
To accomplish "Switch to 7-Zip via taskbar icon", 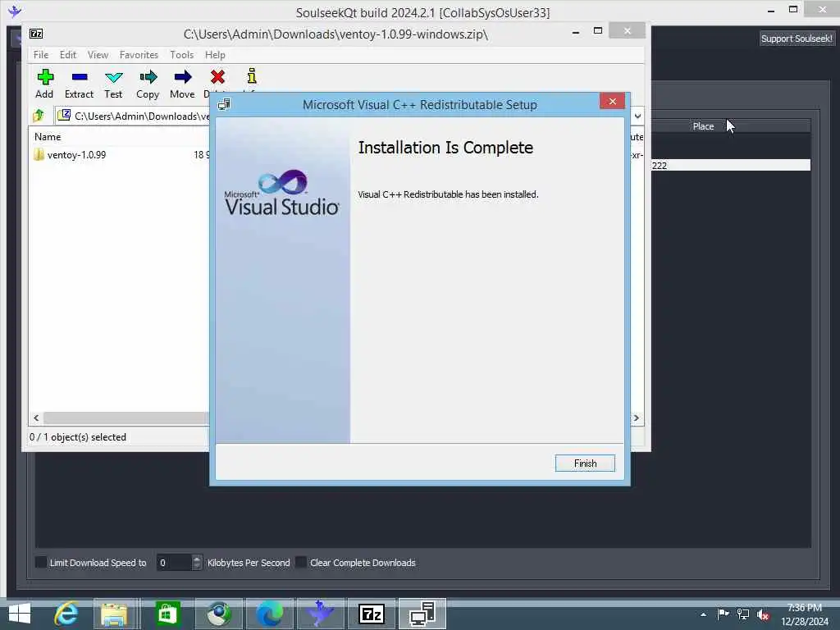I will pos(372,614).
